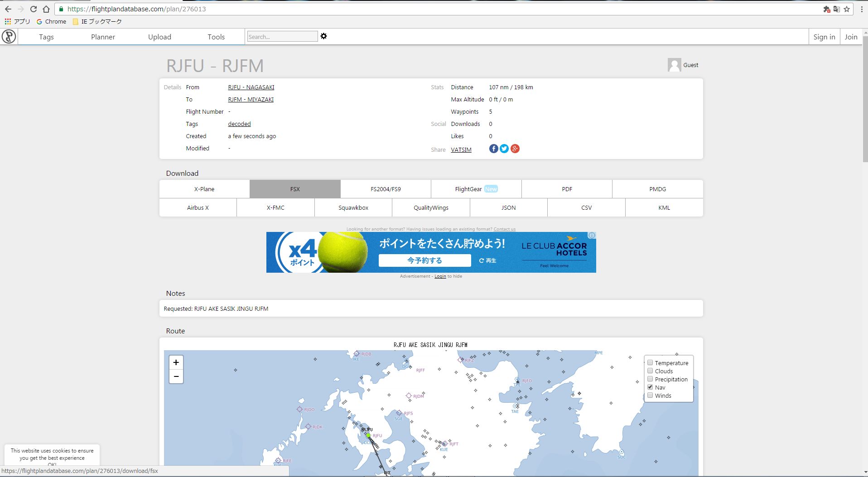Click the Flight Plan Database logo
Image resolution: width=868 pixels, height=477 pixels.
tap(9, 37)
